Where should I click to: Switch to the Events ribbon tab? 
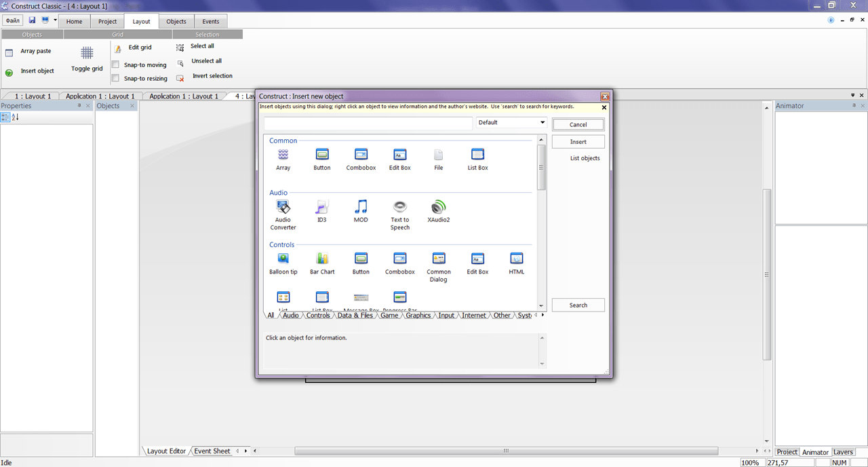[x=211, y=22]
